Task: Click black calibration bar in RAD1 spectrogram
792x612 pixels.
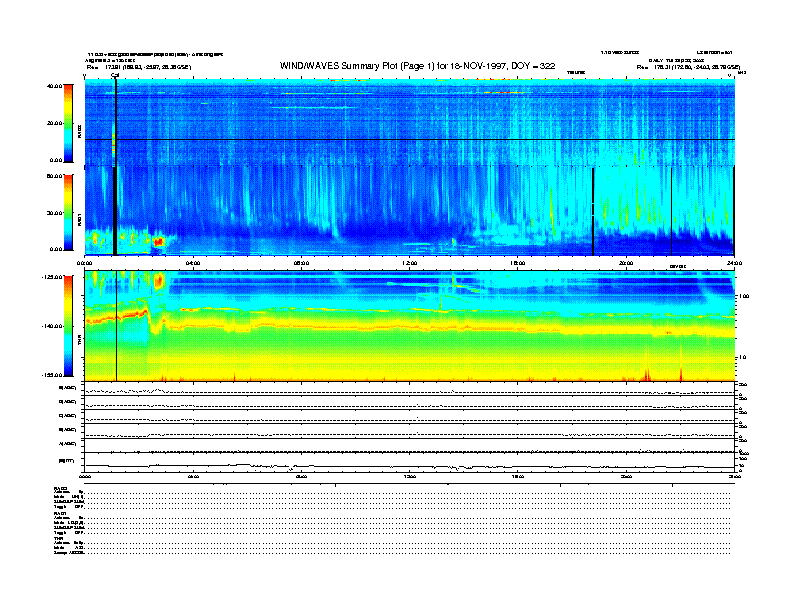Action: [x=115, y=211]
